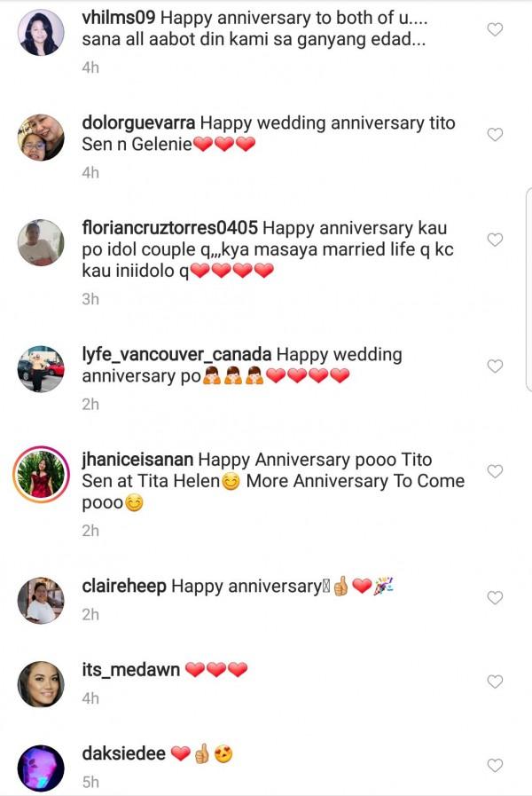View dolorguevarra's profile avatar
The image size is (532, 796).
pos(41,138)
